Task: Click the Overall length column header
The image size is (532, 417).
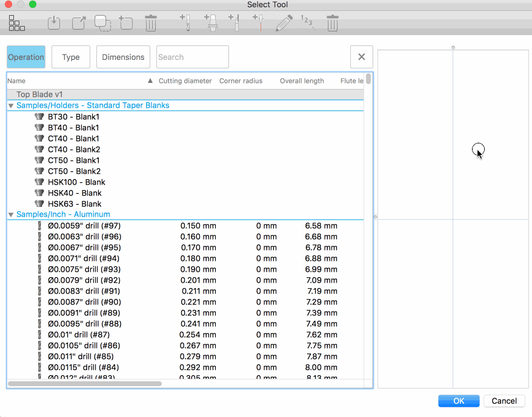Action: pyautogui.click(x=302, y=81)
